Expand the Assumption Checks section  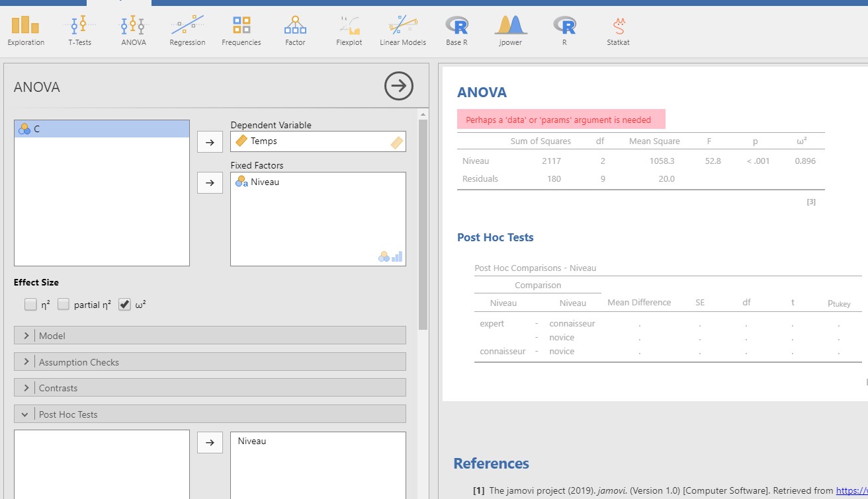[210, 362]
